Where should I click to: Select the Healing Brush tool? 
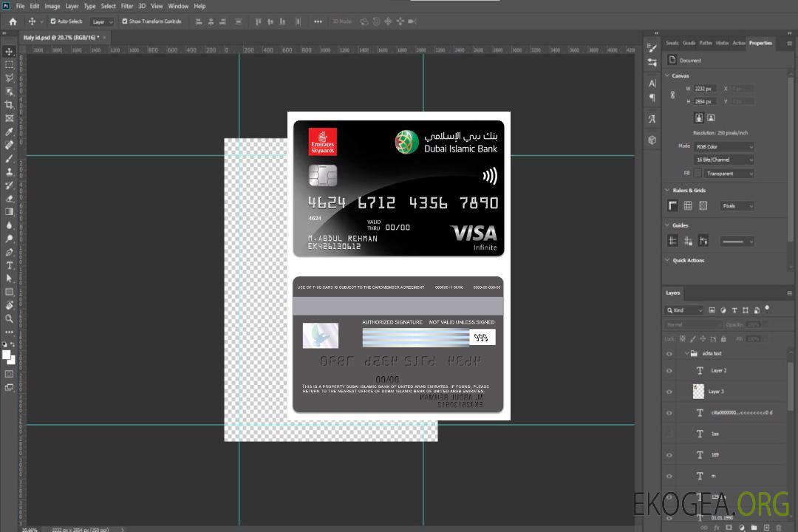pyautogui.click(x=9, y=145)
